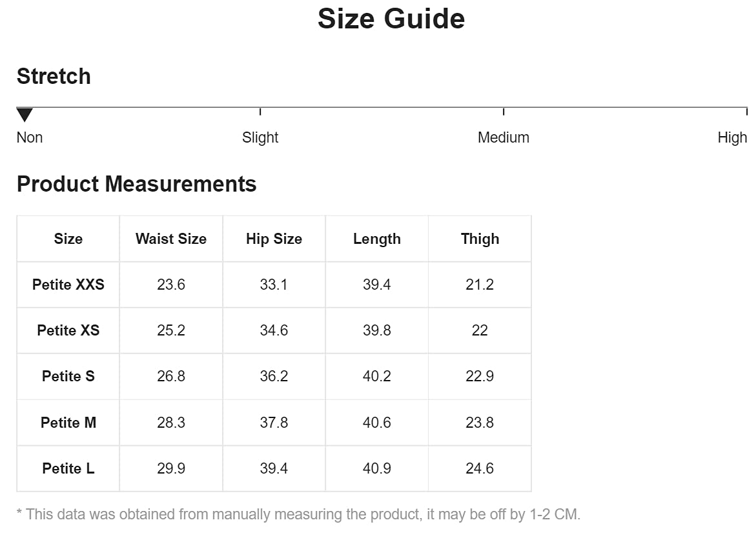The height and width of the screenshot is (540, 756).
Task: Click the Length column header
Action: click(377, 239)
